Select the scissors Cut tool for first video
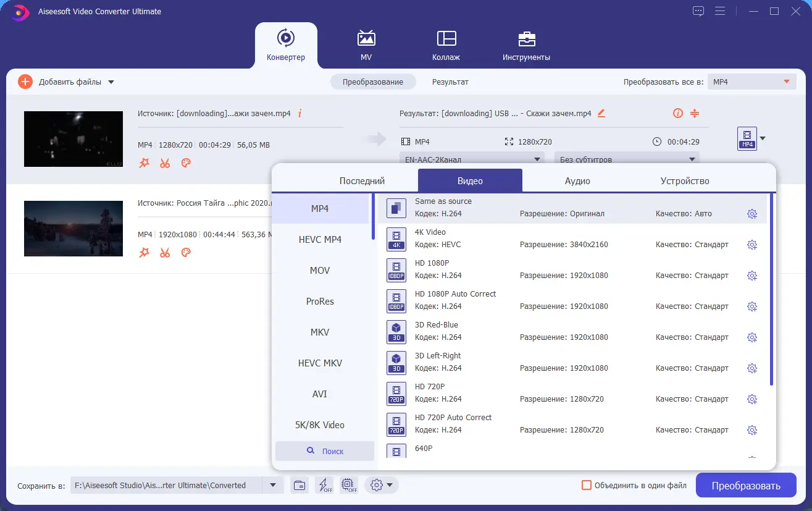Screen dimensions: 812x511 [164, 163]
